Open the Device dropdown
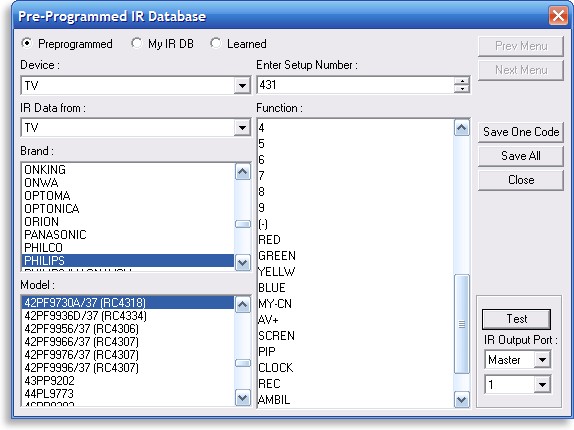The height and width of the screenshot is (430, 574). 242,86
